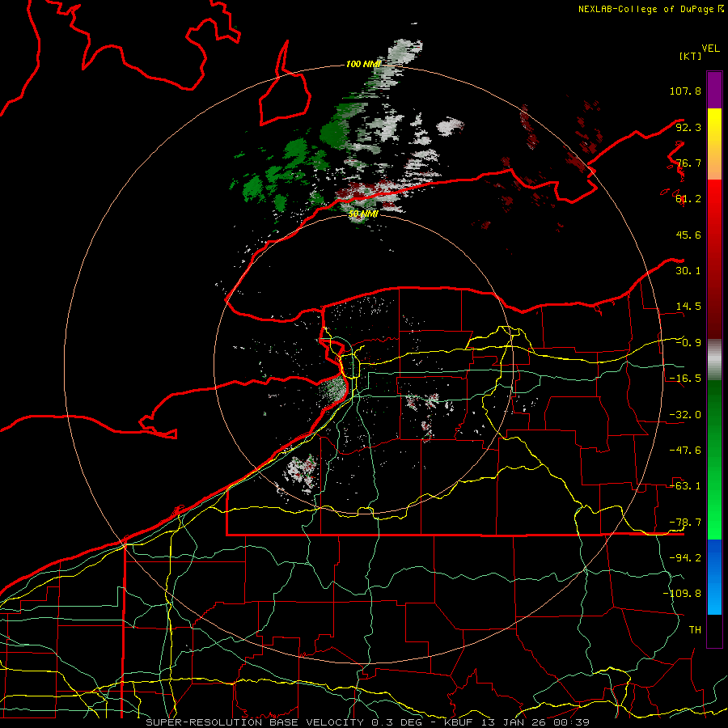
Task: Select the 14.5 legend value
Action: 688,307
